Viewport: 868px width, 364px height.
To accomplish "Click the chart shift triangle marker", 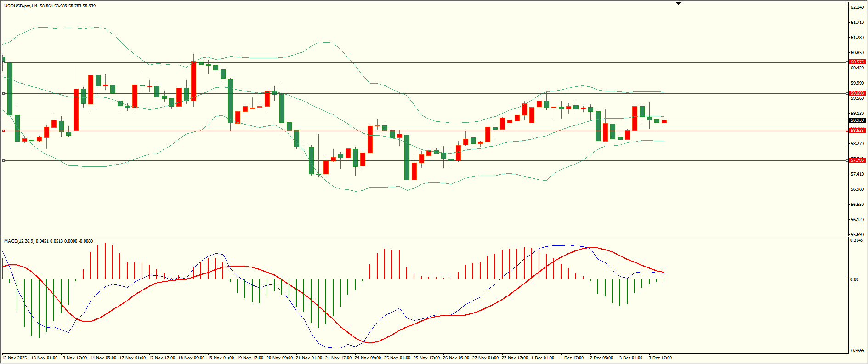I will pos(678,3).
